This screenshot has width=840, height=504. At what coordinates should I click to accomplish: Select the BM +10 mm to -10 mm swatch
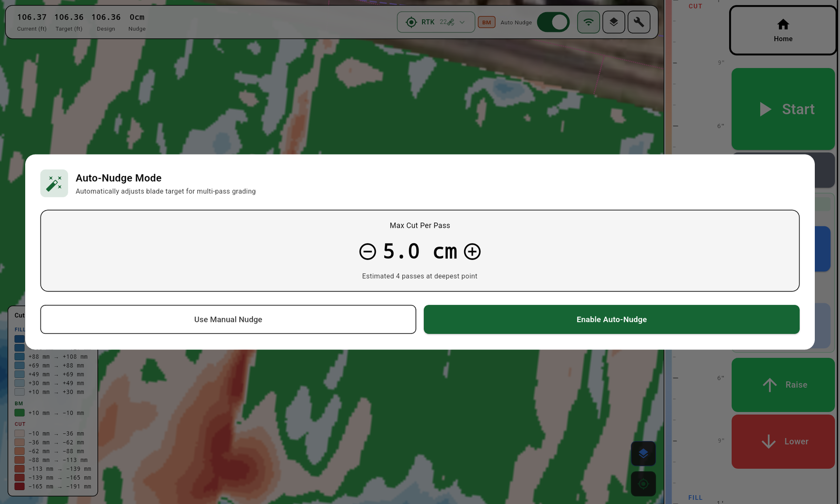(x=19, y=413)
